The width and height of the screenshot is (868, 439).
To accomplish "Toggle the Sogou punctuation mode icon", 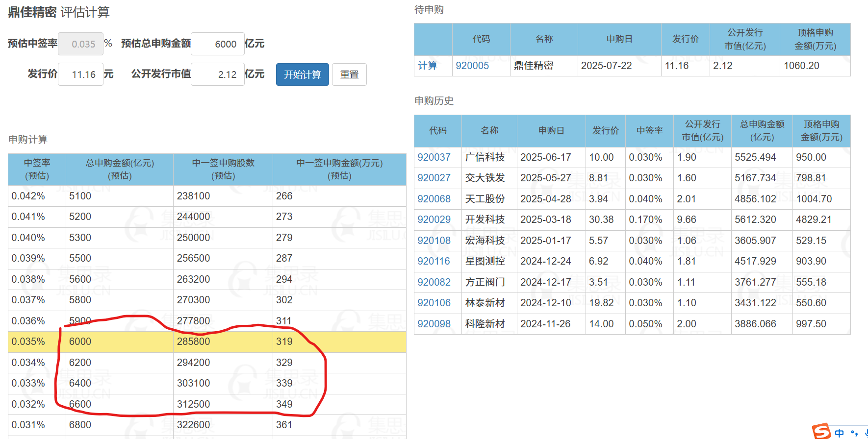I will [854, 433].
